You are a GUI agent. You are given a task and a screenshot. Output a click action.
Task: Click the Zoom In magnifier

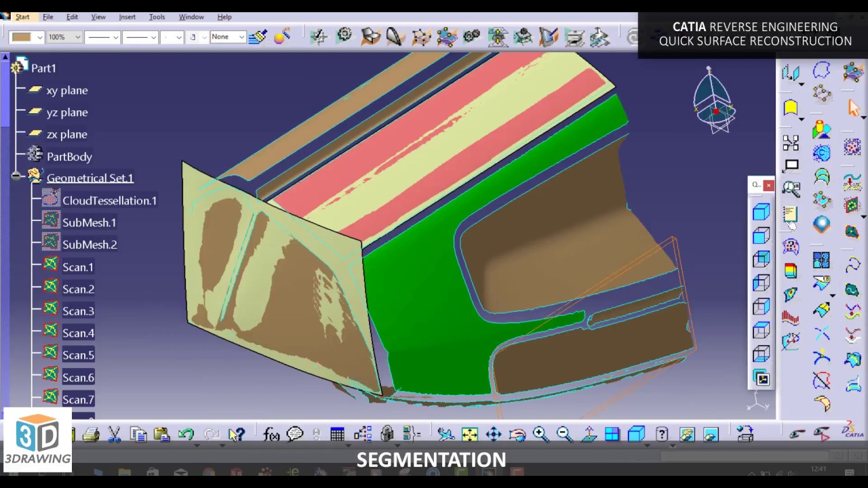[x=540, y=434]
